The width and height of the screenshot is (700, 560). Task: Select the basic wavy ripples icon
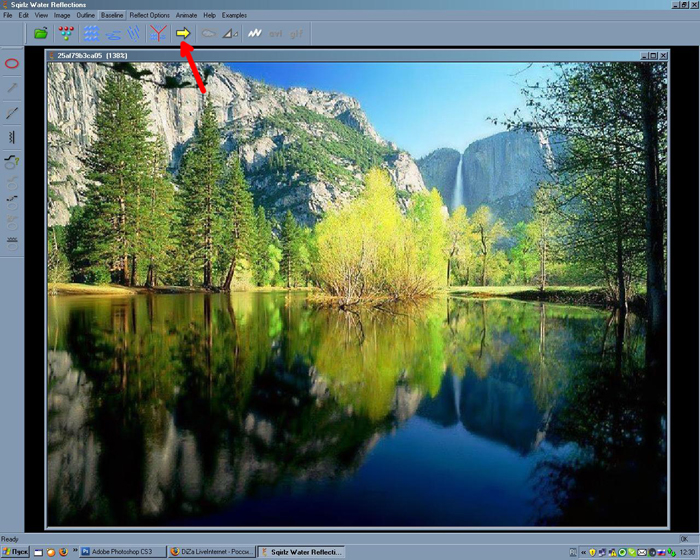tap(92, 33)
